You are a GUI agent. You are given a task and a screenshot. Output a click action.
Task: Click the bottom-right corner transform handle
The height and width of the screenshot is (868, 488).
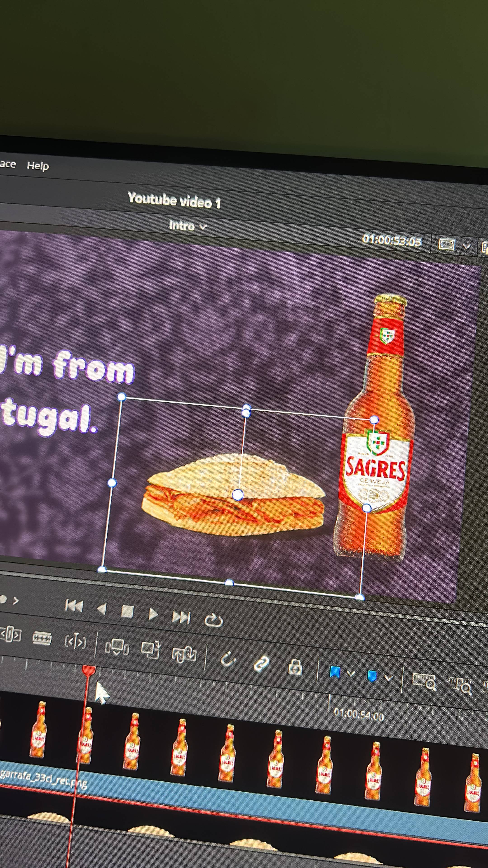tap(360, 597)
